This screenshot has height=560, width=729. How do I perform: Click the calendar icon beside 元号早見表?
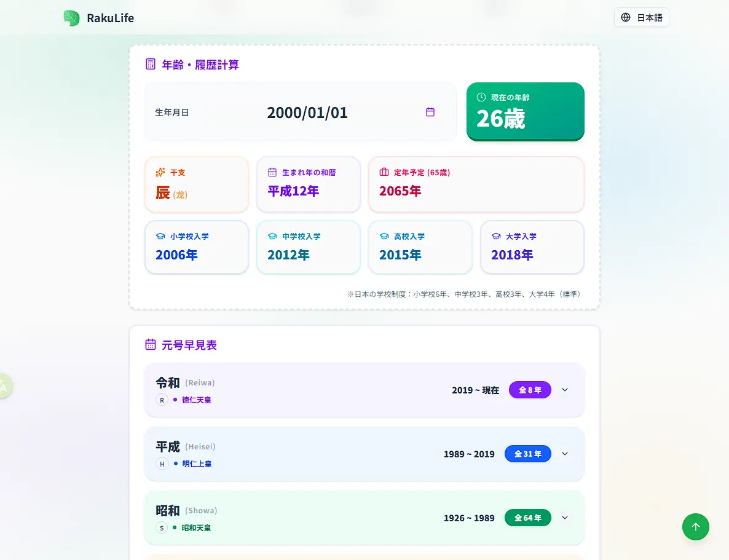point(151,344)
